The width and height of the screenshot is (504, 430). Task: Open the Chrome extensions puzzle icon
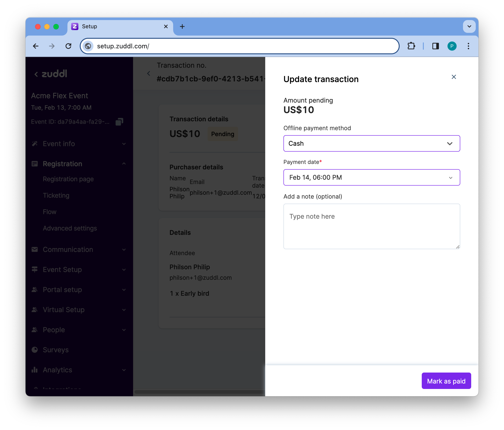click(411, 46)
